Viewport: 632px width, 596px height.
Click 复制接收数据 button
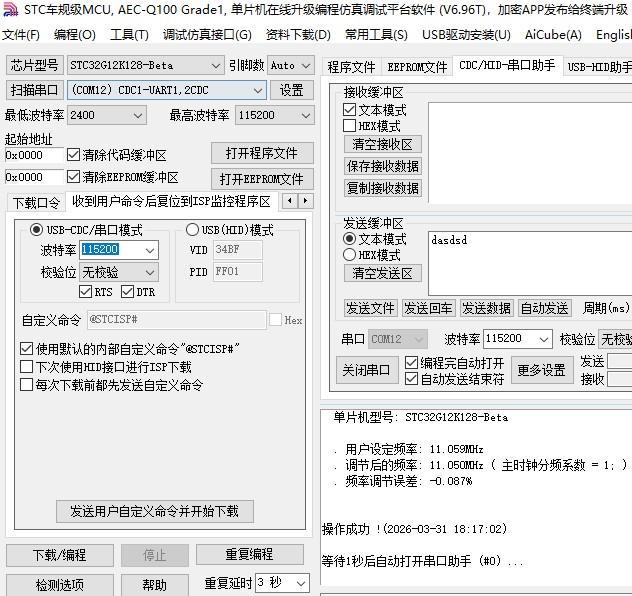[383, 188]
